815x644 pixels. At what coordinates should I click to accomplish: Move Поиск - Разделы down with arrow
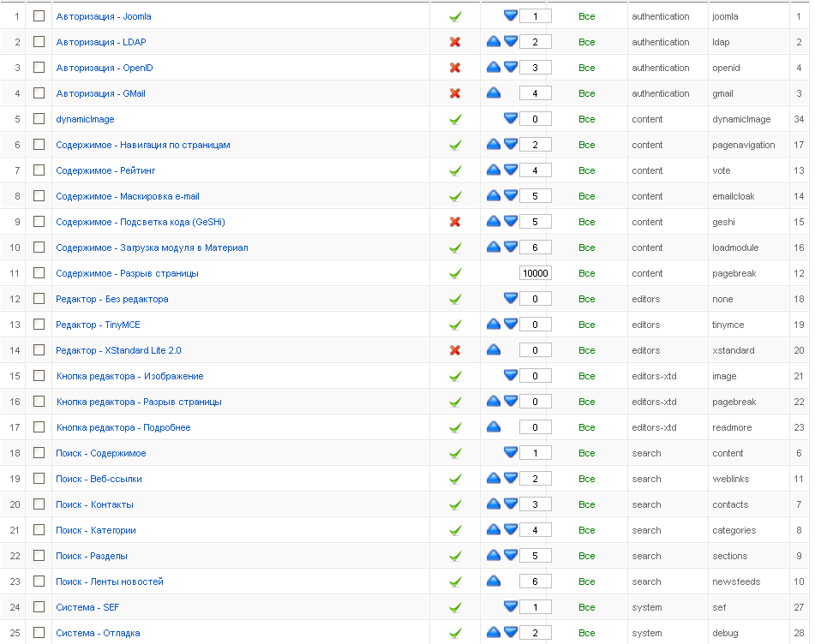point(511,555)
